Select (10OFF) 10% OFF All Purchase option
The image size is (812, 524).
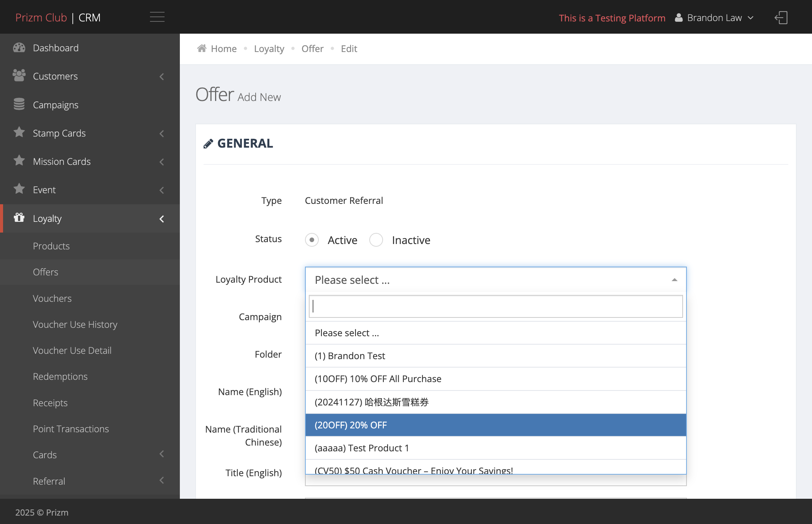coord(496,379)
